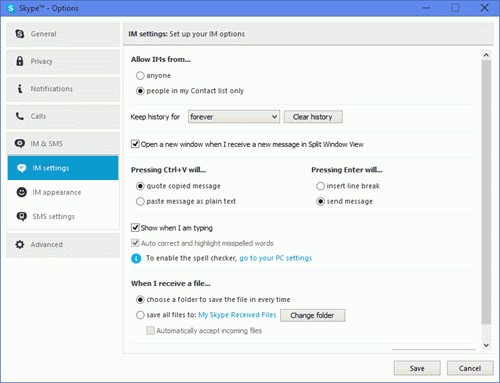Select choose a folder every time option
This screenshot has height=383, width=500.
(140, 300)
